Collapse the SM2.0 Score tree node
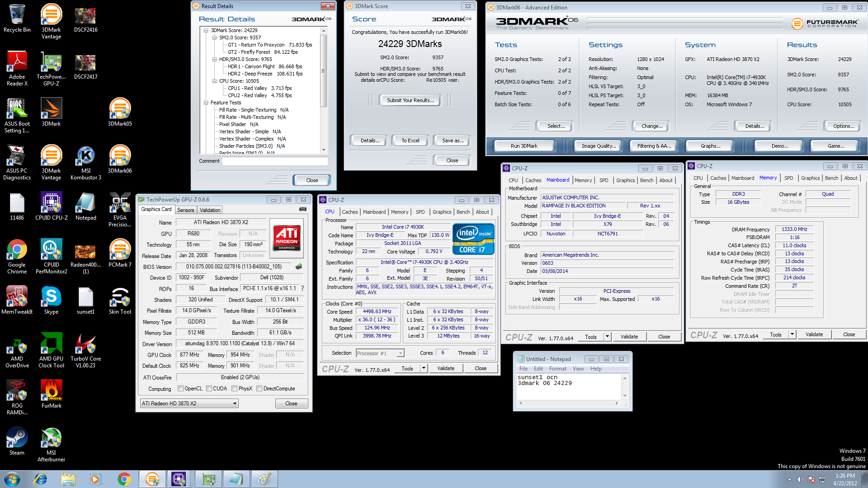The width and height of the screenshot is (868, 488). (x=215, y=38)
